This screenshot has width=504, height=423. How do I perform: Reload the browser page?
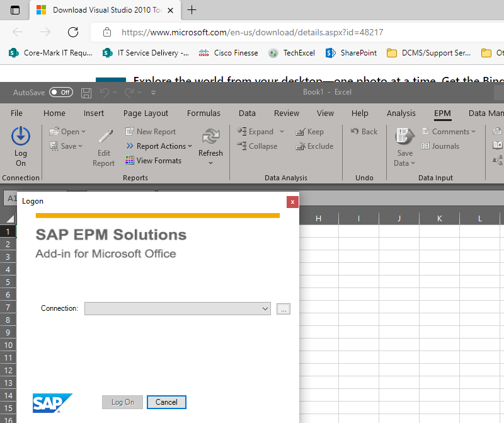tap(73, 32)
